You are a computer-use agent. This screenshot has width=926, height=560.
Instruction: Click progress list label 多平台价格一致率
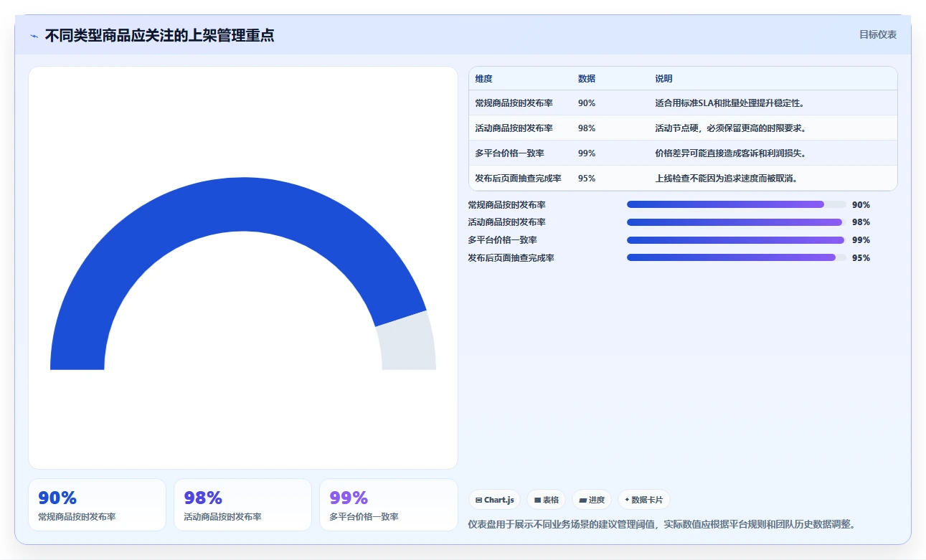(502, 240)
